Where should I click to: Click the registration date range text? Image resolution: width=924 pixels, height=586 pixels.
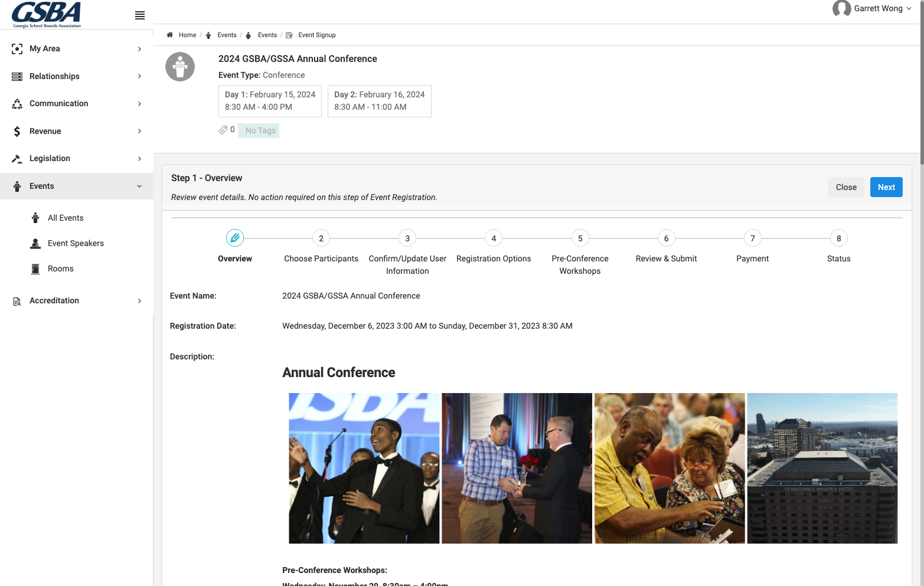pyautogui.click(x=427, y=326)
